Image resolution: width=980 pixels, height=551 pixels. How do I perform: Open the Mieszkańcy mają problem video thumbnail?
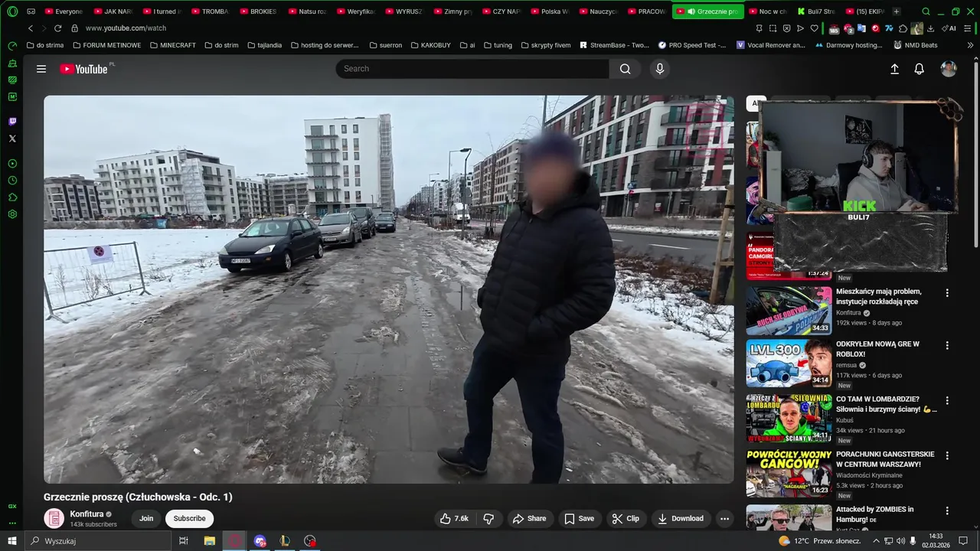[x=789, y=311]
